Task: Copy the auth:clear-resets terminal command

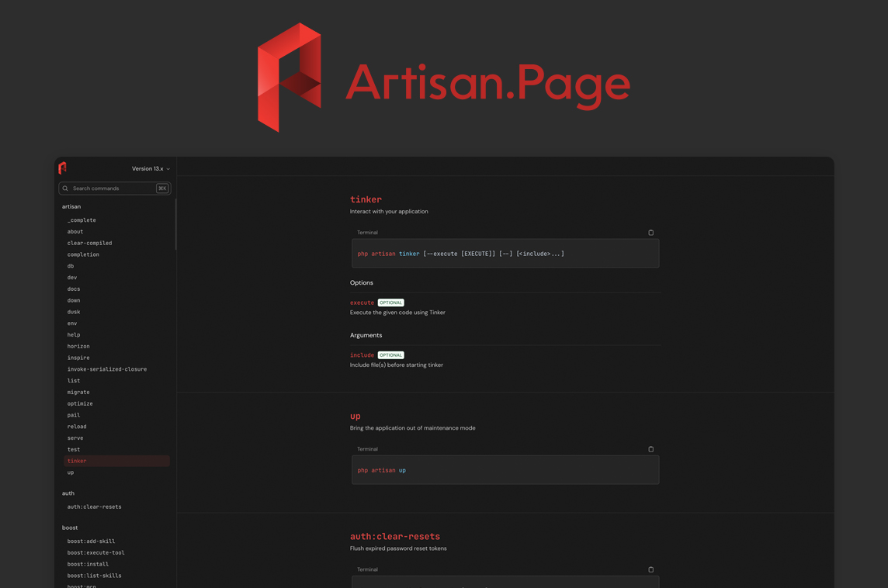Action: (x=650, y=570)
